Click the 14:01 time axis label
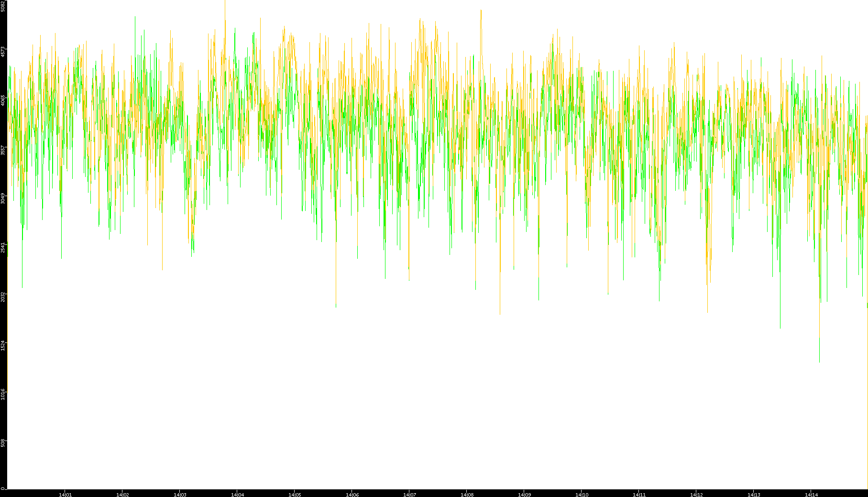The width and height of the screenshot is (868, 497). [x=65, y=495]
